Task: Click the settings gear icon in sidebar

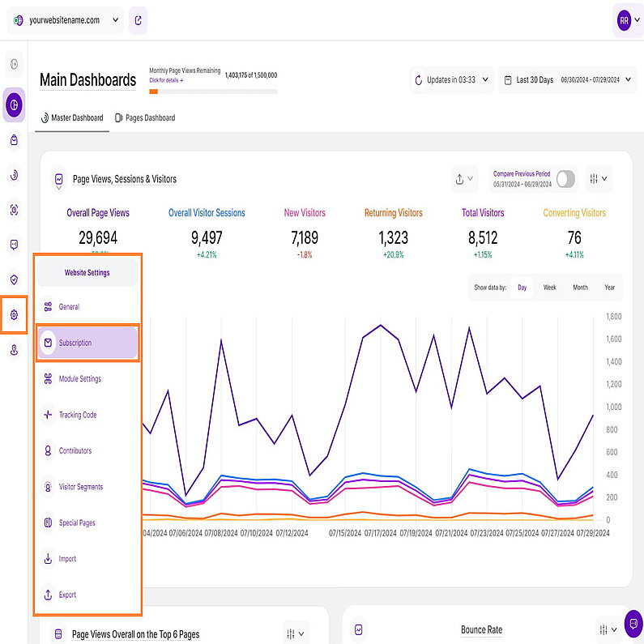Action: click(x=14, y=314)
